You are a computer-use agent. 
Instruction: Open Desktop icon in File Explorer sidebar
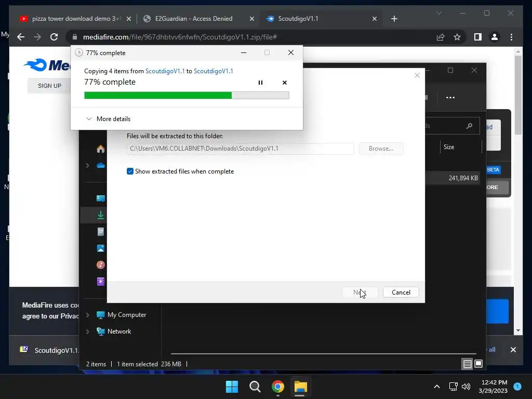click(x=100, y=198)
